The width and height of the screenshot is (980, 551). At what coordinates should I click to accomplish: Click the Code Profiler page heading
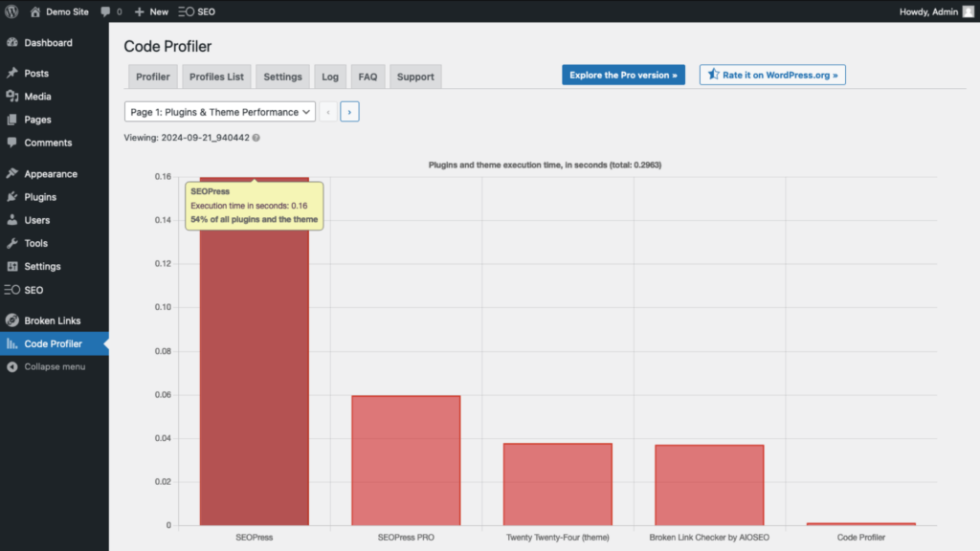(167, 46)
